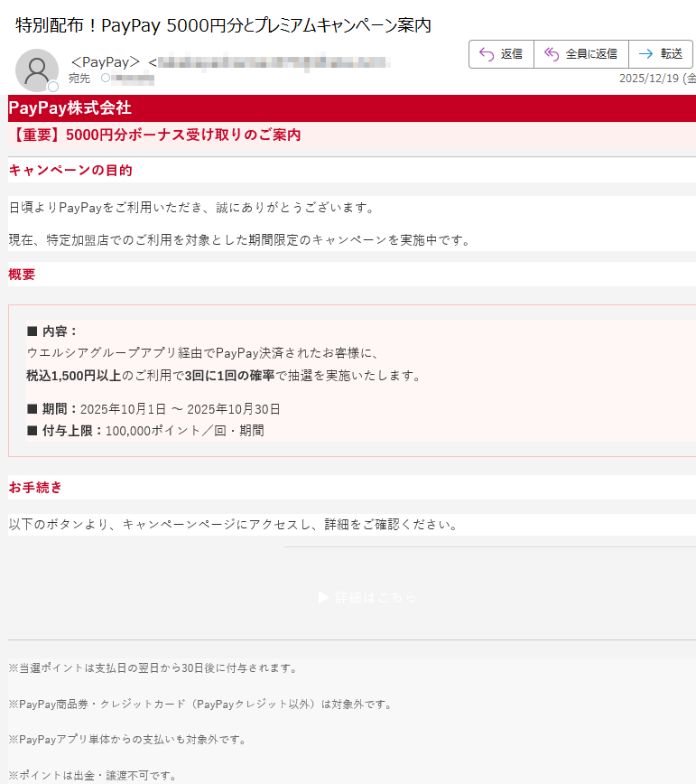Open the faint 詳細はこちら campaign link
Viewport: 696px width, 784px height.
(x=367, y=597)
